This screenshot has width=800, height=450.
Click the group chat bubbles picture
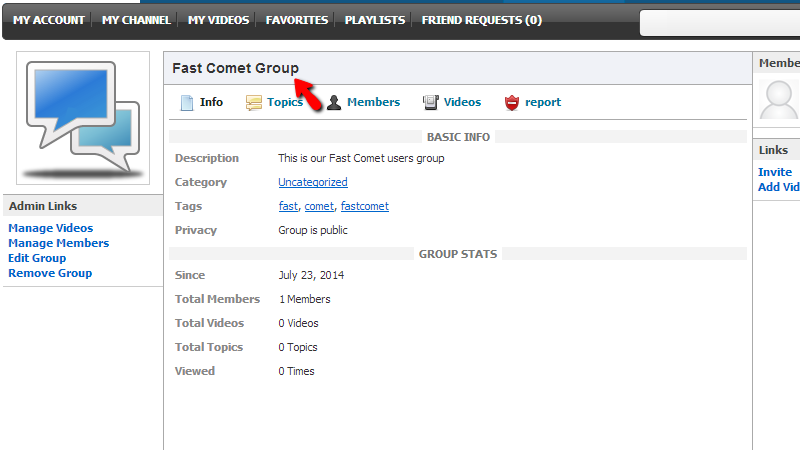[83, 118]
